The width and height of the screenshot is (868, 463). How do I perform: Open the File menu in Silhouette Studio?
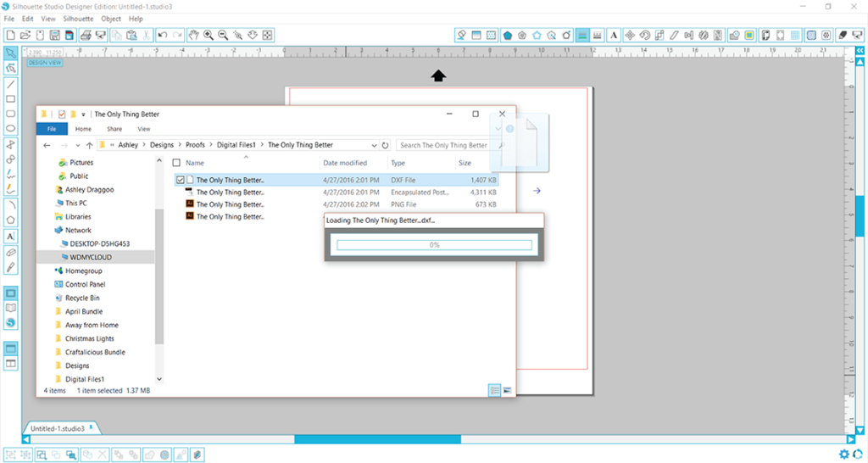(8, 19)
